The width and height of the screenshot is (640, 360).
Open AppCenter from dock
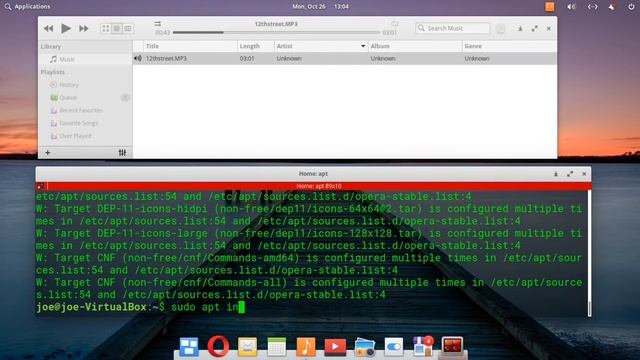(423, 347)
